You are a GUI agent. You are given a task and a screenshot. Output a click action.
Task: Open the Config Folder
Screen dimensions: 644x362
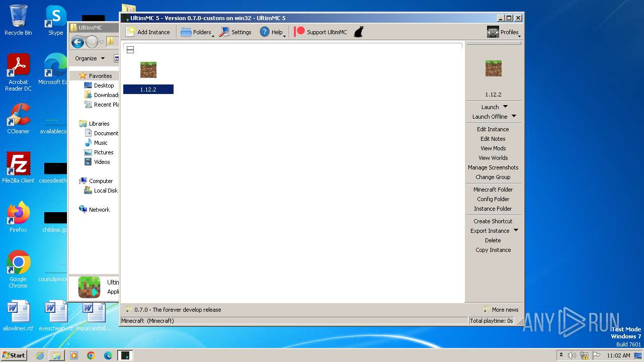[x=493, y=199]
